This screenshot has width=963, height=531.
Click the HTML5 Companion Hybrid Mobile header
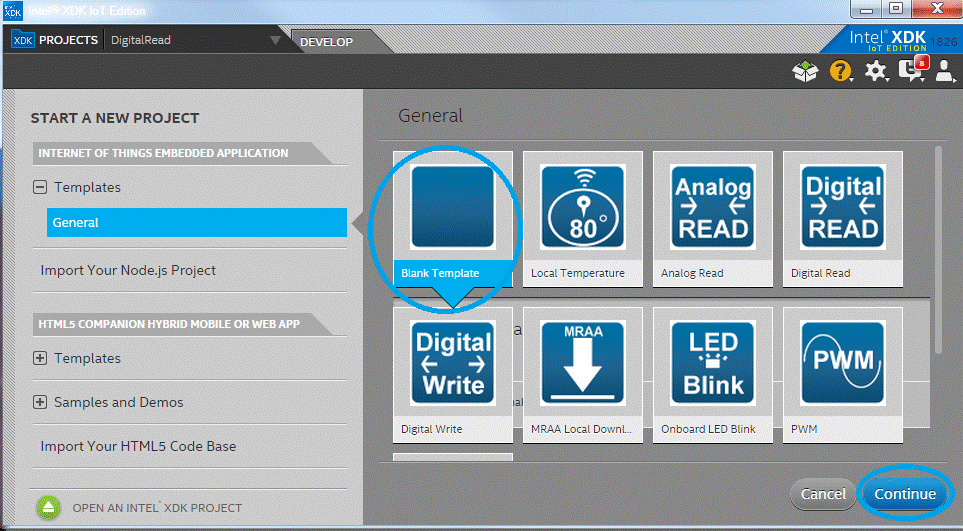[169, 324]
